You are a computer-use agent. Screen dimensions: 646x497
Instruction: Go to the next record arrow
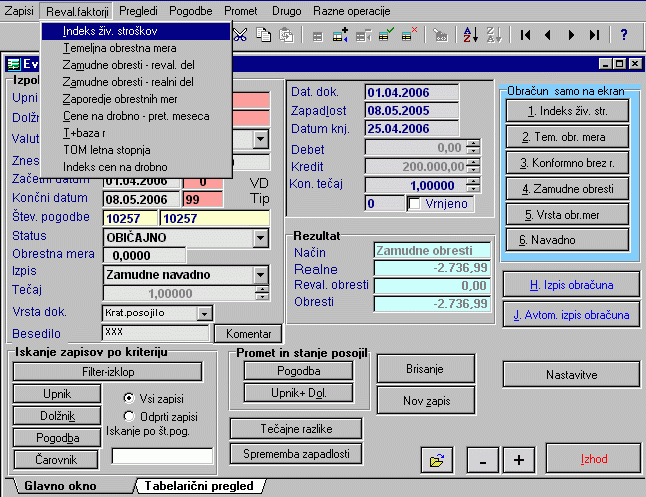(x=571, y=35)
